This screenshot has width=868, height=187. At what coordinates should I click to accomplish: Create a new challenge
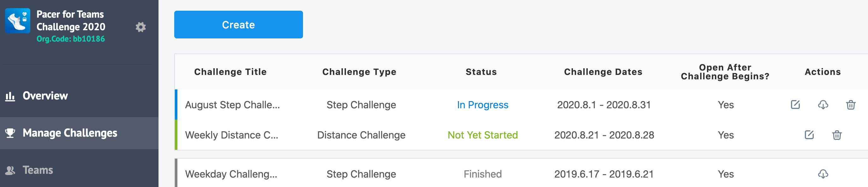(238, 25)
